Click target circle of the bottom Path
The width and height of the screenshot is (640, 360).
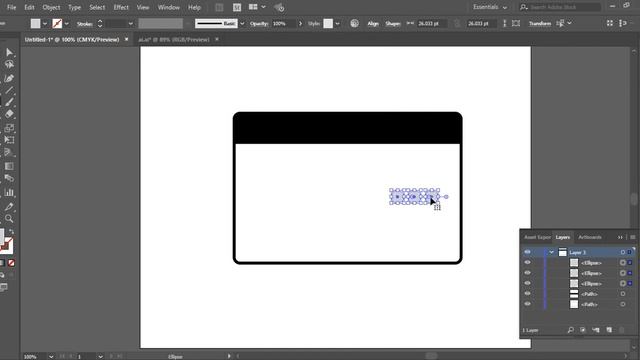coord(623,304)
